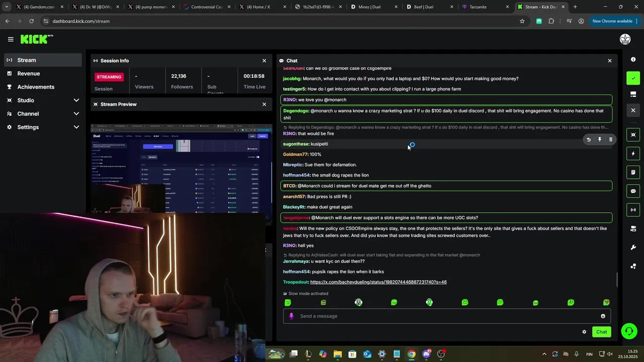Open a new browser tab
This screenshot has height=362, width=644.
575,7
